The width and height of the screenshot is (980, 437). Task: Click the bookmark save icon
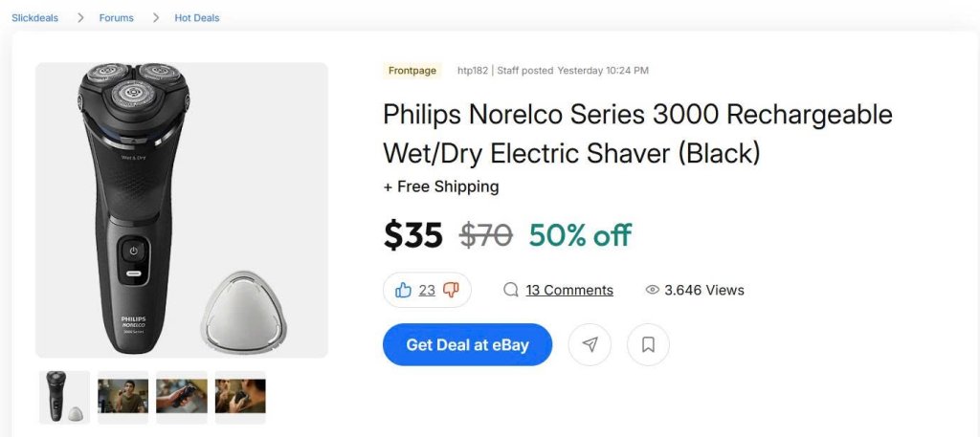[x=648, y=344]
